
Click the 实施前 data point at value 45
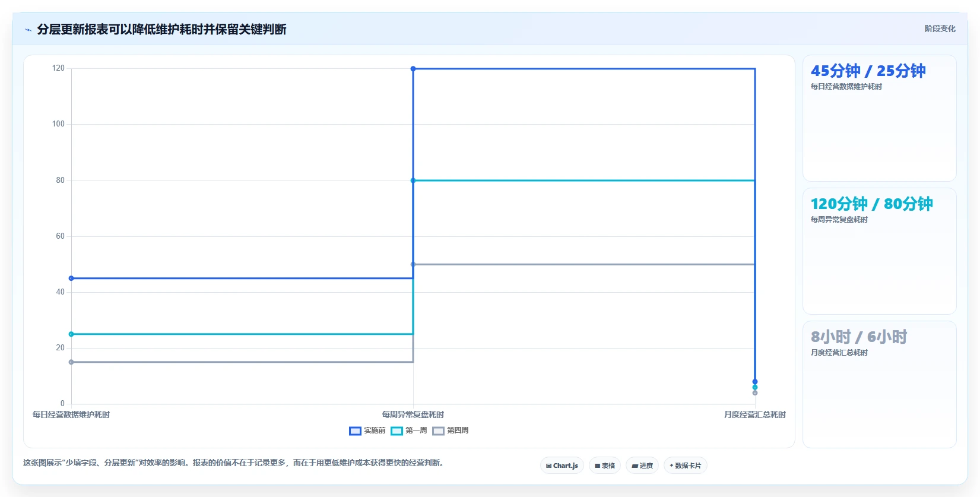(x=71, y=278)
